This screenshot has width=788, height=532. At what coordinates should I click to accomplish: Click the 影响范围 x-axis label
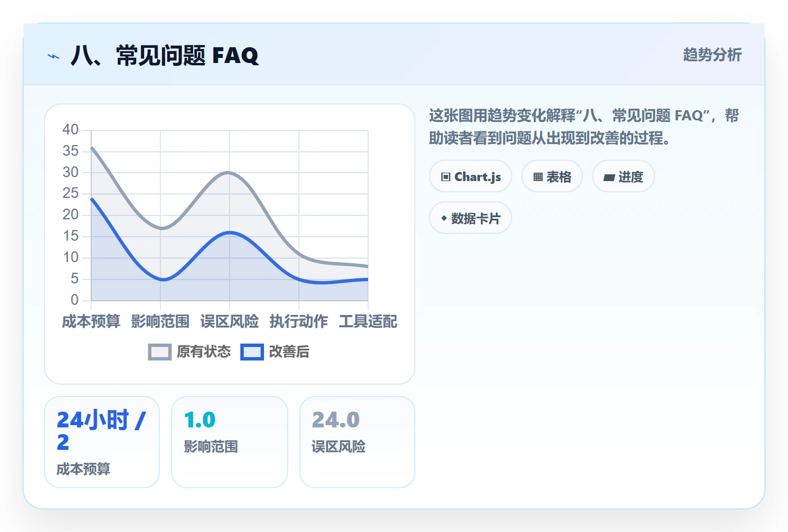click(160, 322)
